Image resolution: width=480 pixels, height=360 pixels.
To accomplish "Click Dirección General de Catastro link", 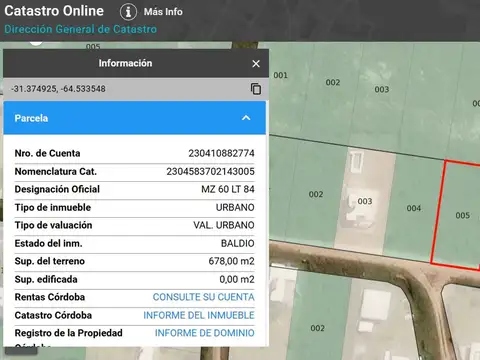I will coord(80,29).
